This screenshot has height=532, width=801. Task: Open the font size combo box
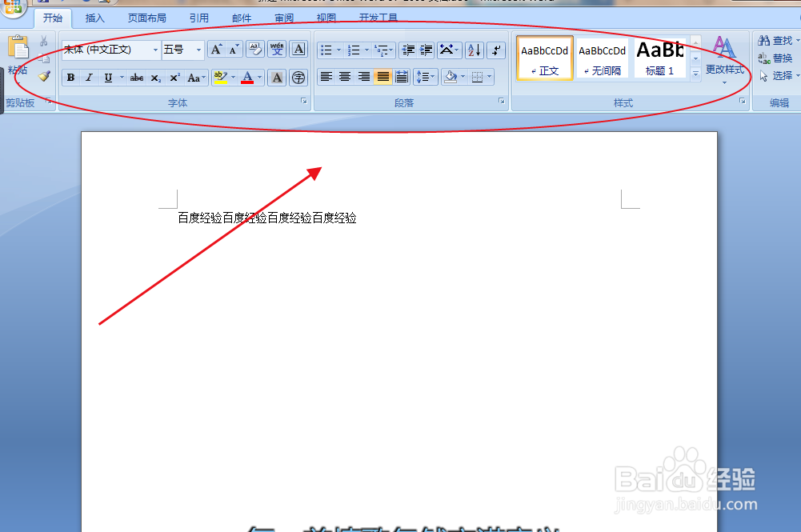(x=183, y=50)
